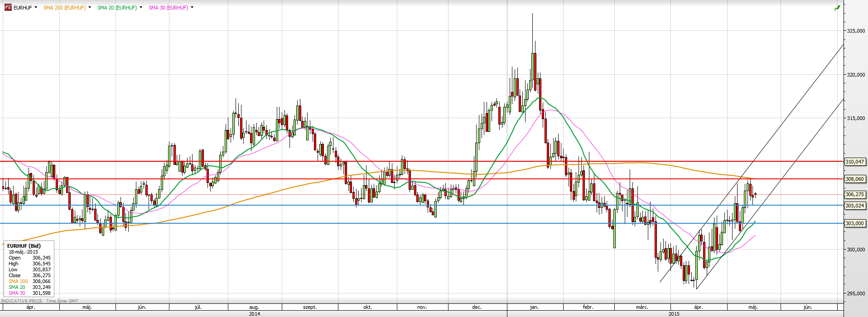
Task: Select the 310,047 red line price tag
Action: point(855,162)
